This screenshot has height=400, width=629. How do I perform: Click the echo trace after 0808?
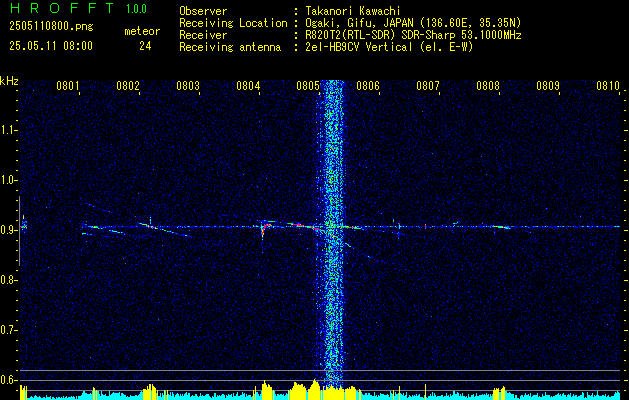point(502,227)
